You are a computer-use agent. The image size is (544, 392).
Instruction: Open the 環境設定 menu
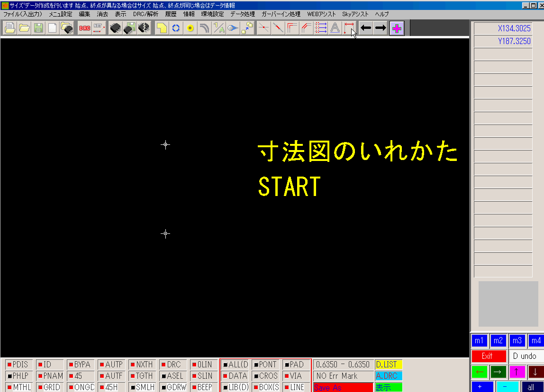pyautogui.click(x=212, y=14)
